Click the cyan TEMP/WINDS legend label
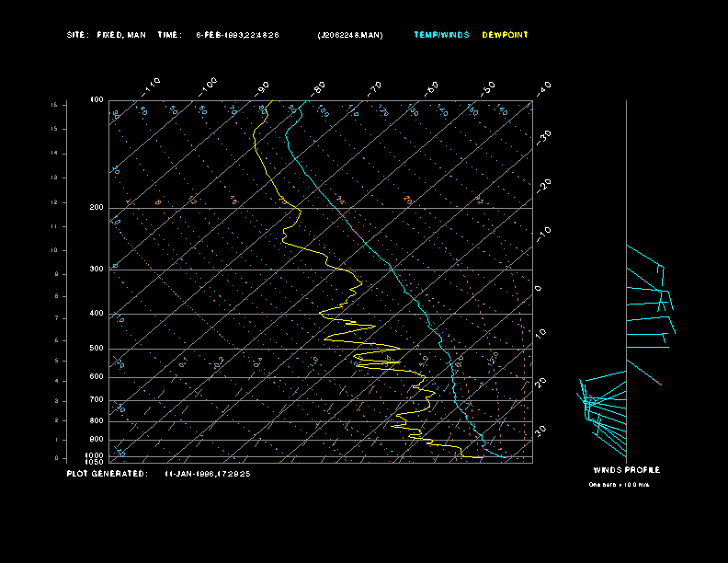 (x=441, y=35)
